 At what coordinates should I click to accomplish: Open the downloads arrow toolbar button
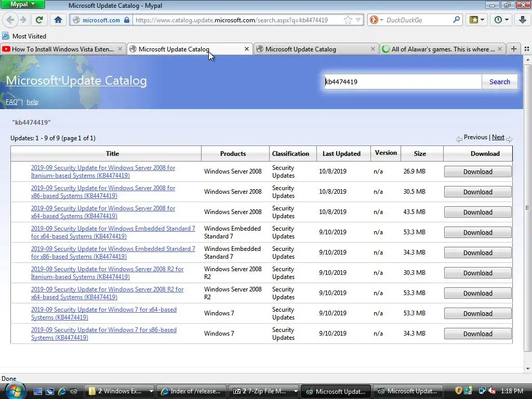pos(523,20)
